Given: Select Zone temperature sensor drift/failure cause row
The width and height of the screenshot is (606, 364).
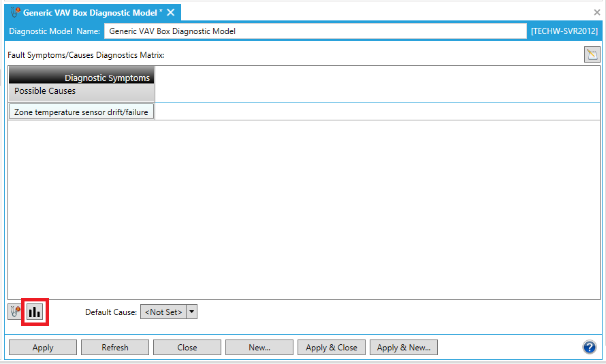Looking at the screenshot, I should [x=81, y=112].
